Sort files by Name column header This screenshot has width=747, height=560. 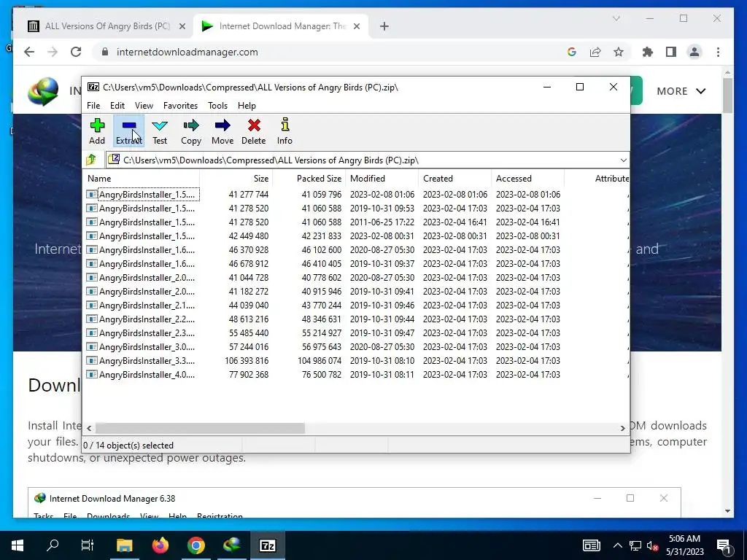(x=142, y=179)
